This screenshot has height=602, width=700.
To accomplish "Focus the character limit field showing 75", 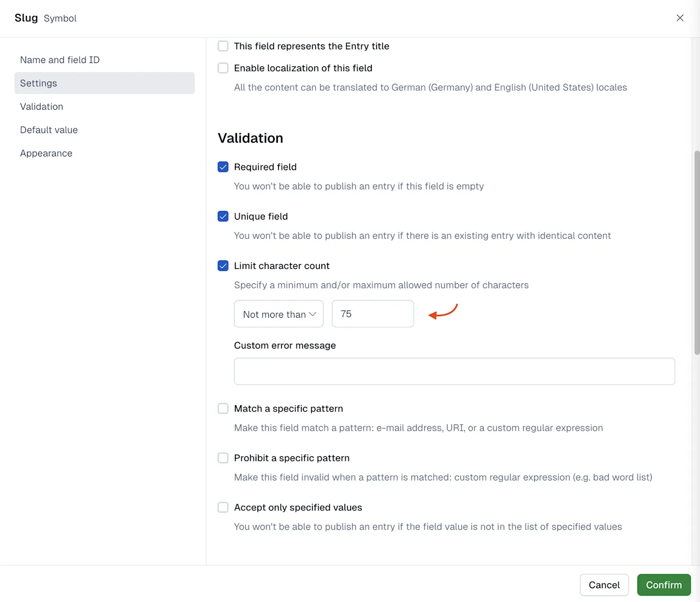I will (x=373, y=314).
